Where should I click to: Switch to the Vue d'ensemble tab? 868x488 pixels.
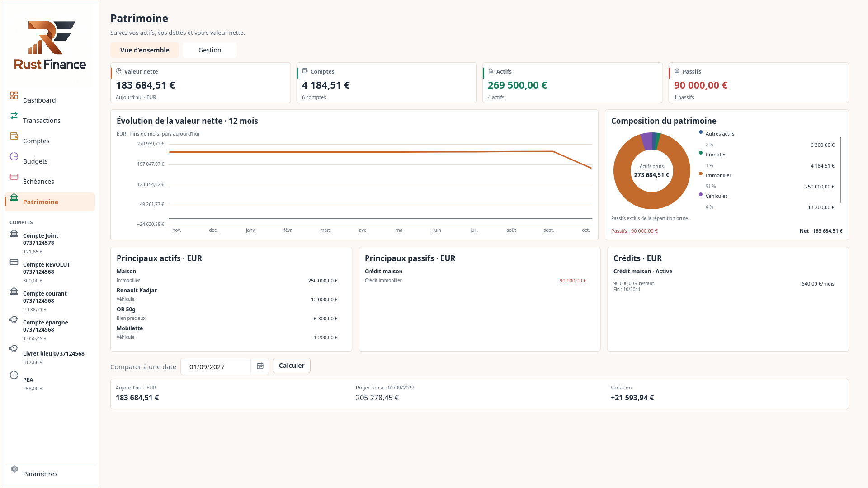145,50
